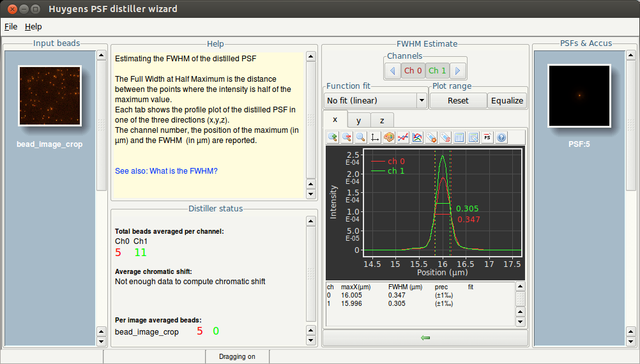Image resolution: width=640 pixels, height=364 pixels.
Task: Export plot as PostScript using PS icon
Action: 487,137
